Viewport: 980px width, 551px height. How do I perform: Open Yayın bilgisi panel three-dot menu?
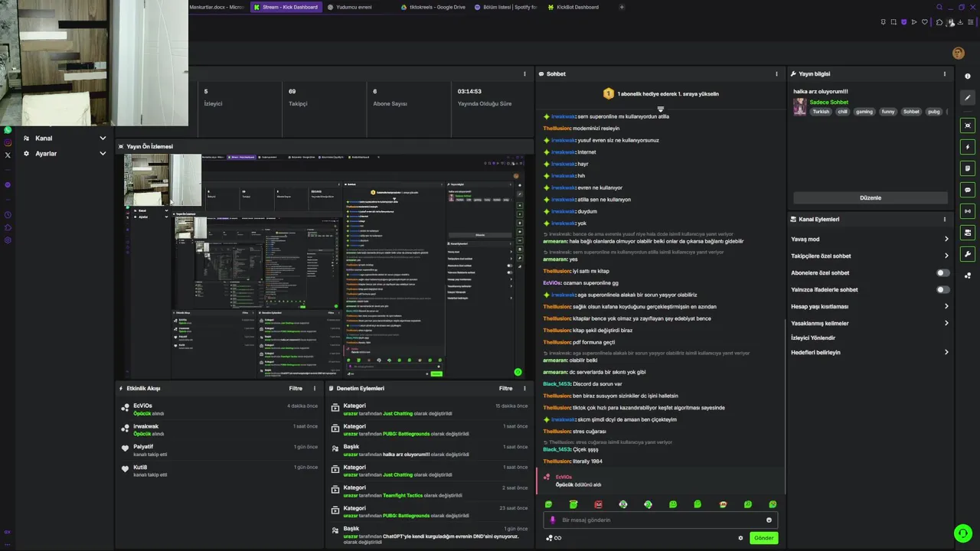point(945,74)
